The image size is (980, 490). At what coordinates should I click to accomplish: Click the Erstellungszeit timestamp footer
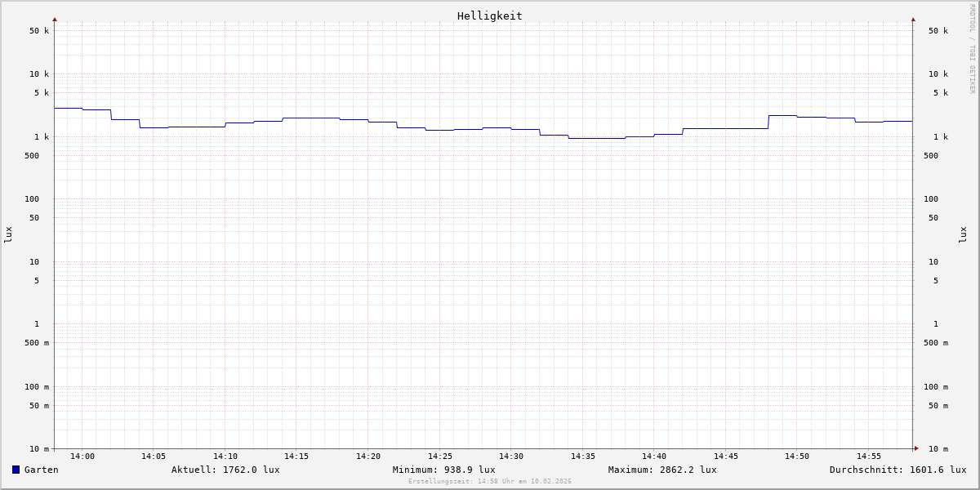tap(489, 482)
